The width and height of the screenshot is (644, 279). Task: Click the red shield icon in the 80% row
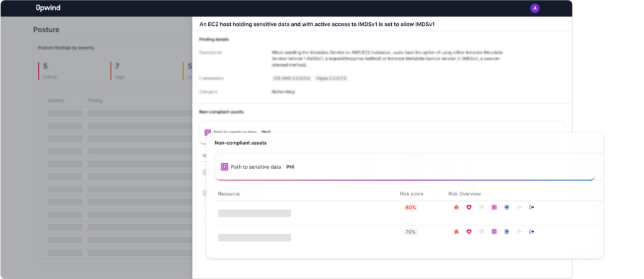point(469,207)
